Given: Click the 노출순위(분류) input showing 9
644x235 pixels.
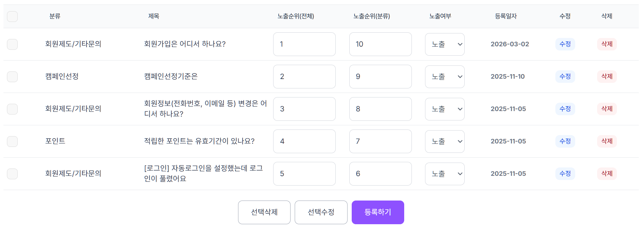Looking at the screenshot, I should tap(380, 77).
